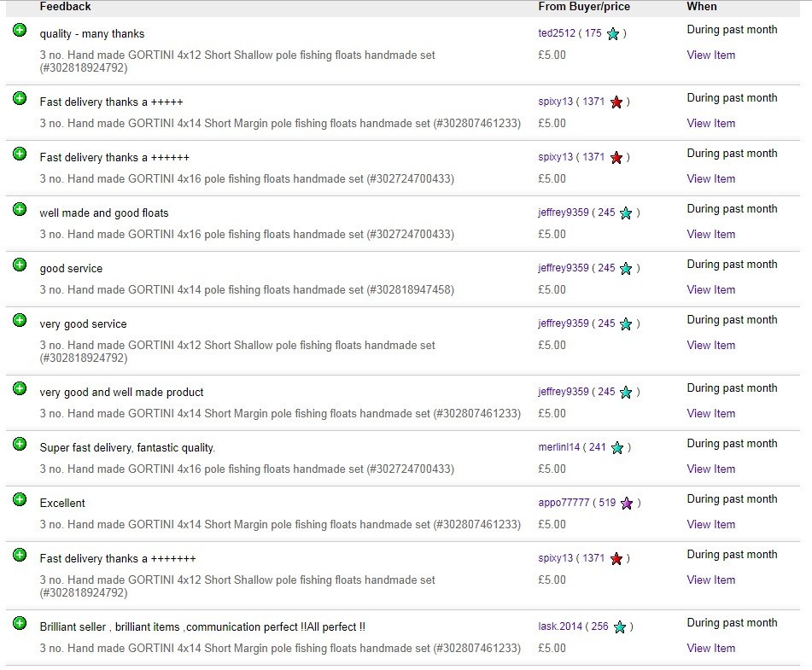Image resolution: width=812 pixels, height=670 pixels.
Task: Open buyer profile merlinl14
Action: tap(558, 447)
